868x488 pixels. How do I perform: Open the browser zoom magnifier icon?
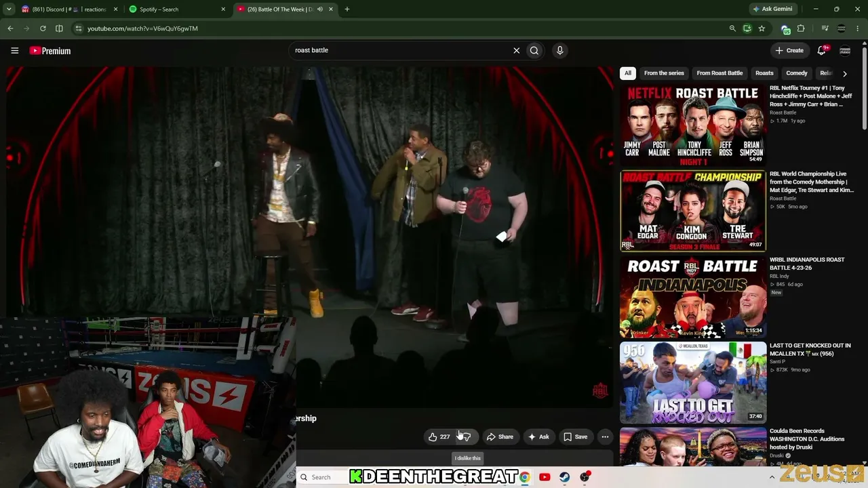coord(732,28)
